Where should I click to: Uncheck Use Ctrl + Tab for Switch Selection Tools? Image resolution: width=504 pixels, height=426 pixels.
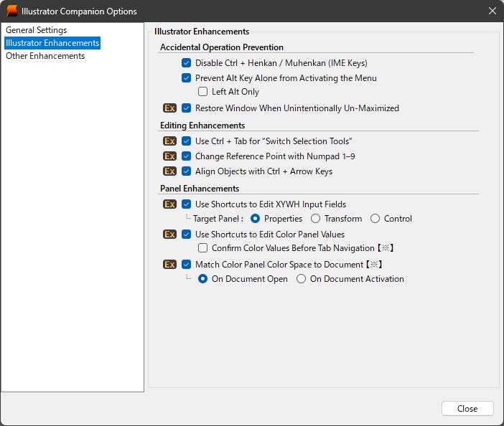click(186, 141)
